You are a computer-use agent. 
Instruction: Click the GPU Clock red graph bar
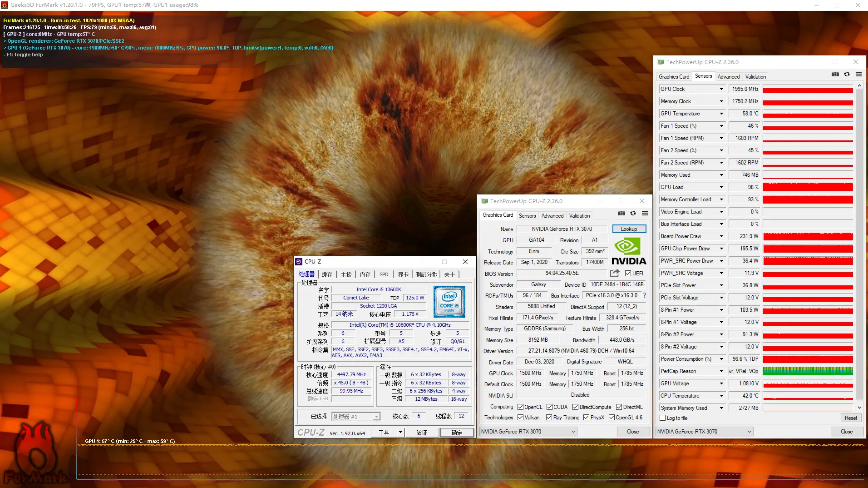[x=808, y=89]
